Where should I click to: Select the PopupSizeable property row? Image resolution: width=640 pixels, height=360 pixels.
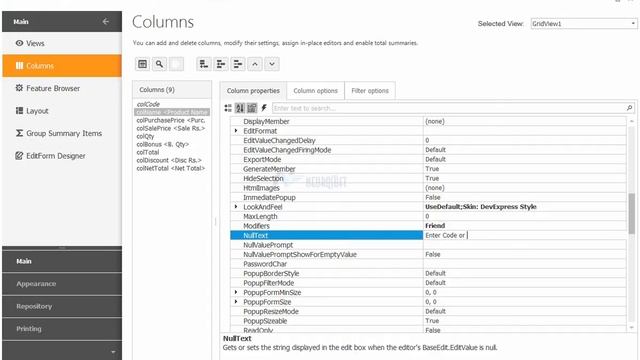(428, 321)
